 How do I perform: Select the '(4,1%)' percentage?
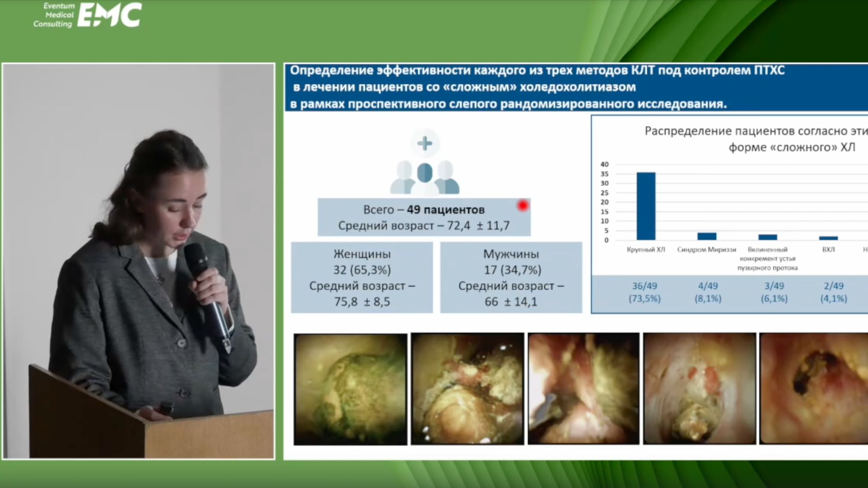coord(834,298)
